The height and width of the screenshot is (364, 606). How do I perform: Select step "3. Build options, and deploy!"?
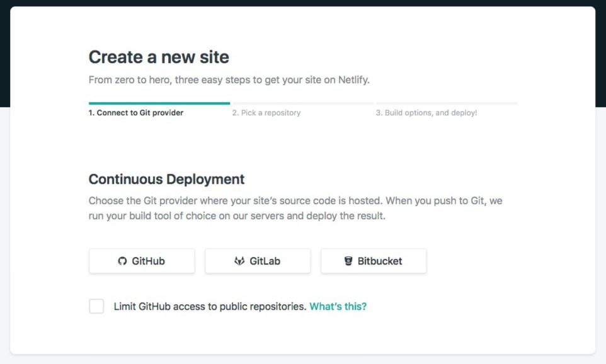coord(426,113)
